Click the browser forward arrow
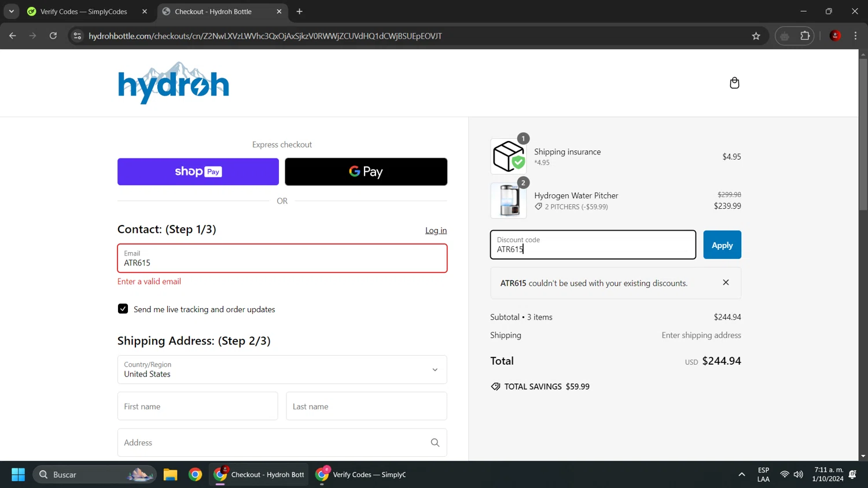868x488 pixels. coord(32,36)
